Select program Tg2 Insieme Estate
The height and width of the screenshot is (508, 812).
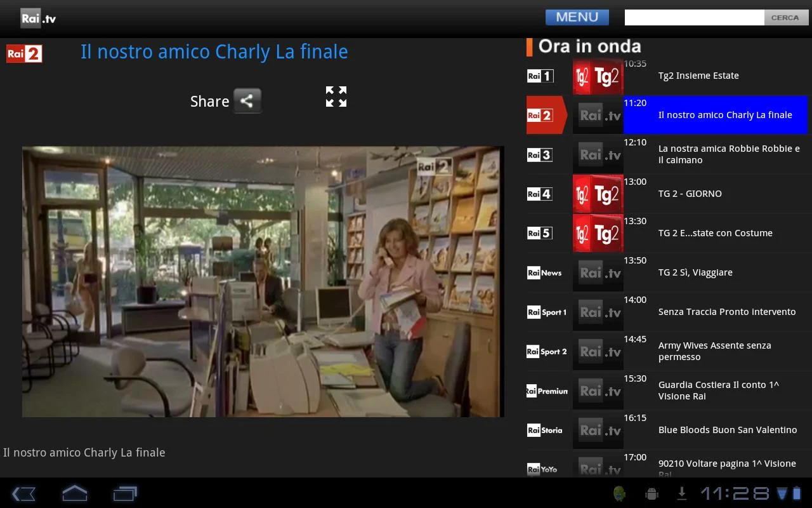tap(698, 76)
